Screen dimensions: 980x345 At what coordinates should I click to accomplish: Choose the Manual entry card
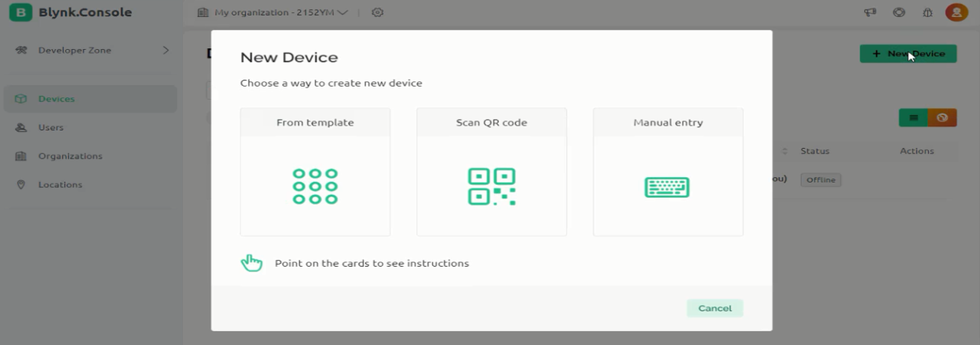coord(668,172)
